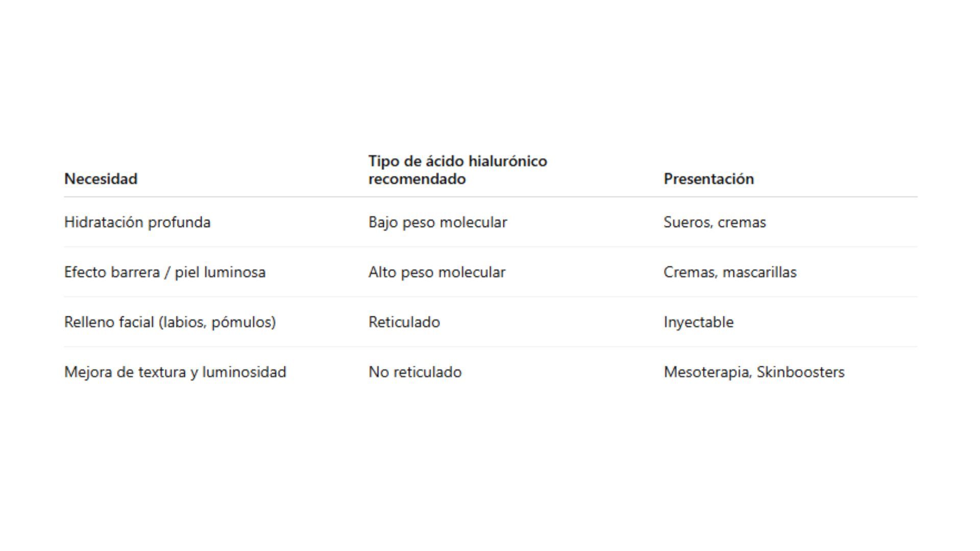Click the Bajo peso molecular cell
This screenshot has width=980, height=551.
pyautogui.click(x=438, y=222)
